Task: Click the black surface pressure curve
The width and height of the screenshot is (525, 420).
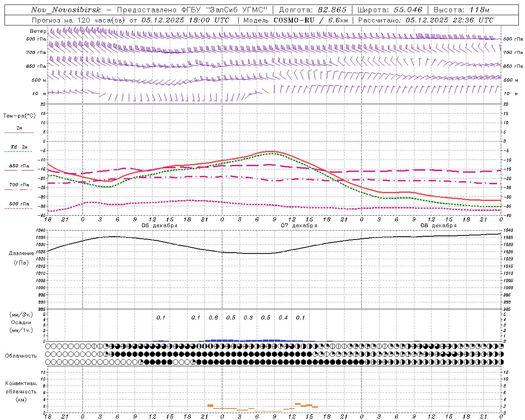Action: pyautogui.click(x=274, y=253)
